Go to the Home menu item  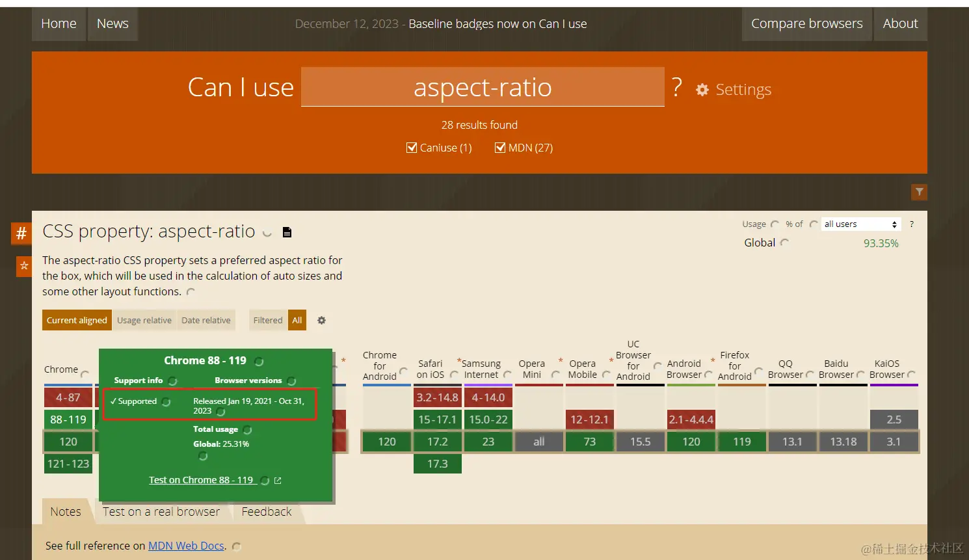(x=59, y=24)
